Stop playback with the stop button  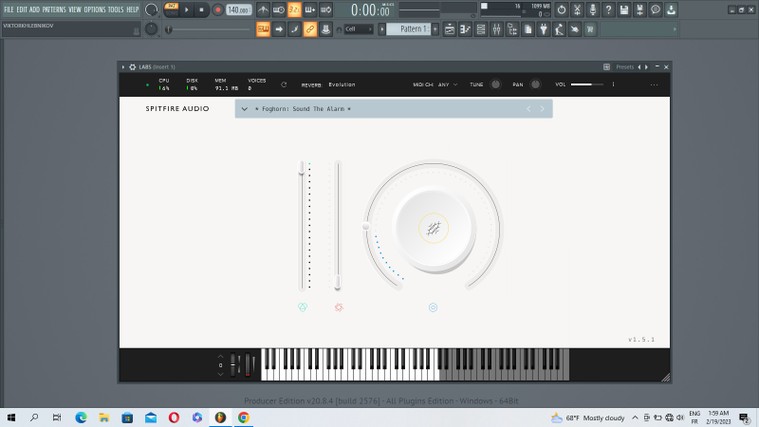point(201,10)
